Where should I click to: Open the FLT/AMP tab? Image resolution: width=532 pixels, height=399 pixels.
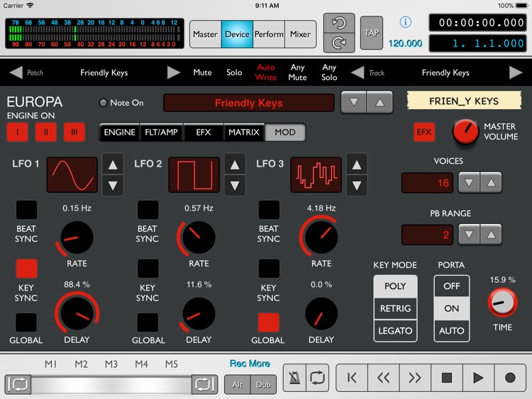pyautogui.click(x=161, y=133)
